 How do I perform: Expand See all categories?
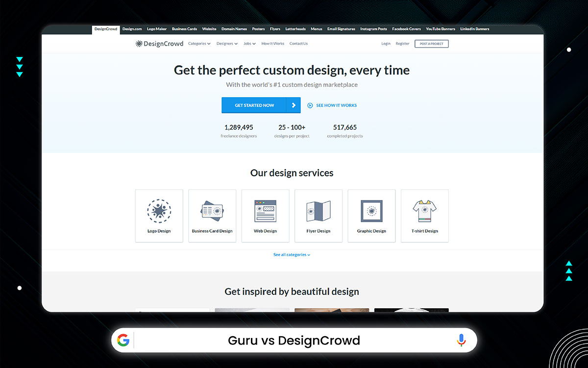pyautogui.click(x=292, y=255)
